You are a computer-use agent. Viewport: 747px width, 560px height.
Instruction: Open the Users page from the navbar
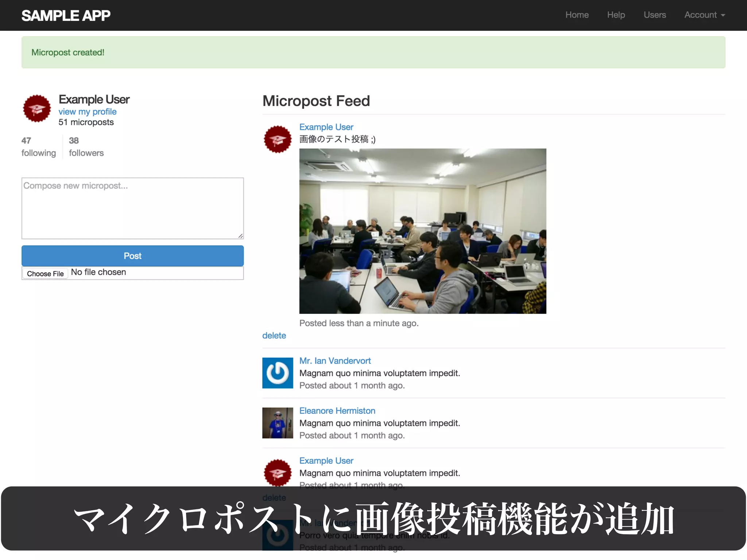655,15
